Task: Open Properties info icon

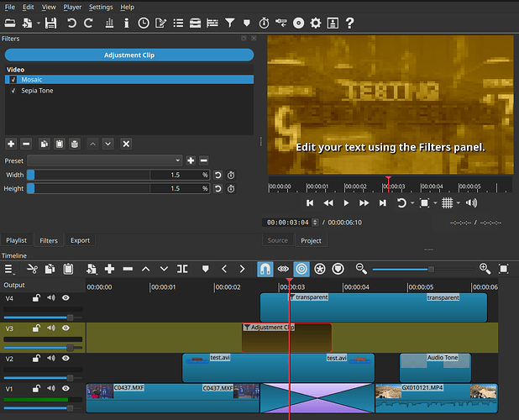Action: [x=127, y=23]
